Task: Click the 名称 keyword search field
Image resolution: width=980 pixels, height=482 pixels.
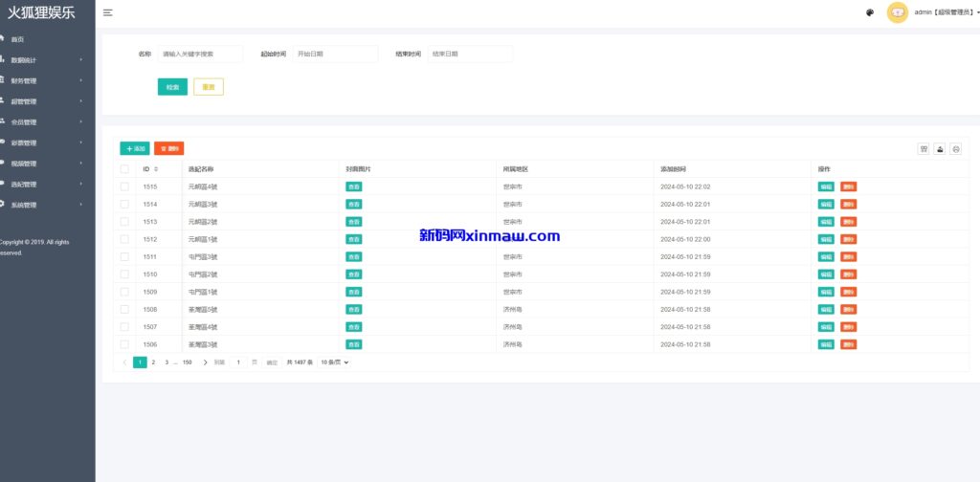Action: pos(199,55)
